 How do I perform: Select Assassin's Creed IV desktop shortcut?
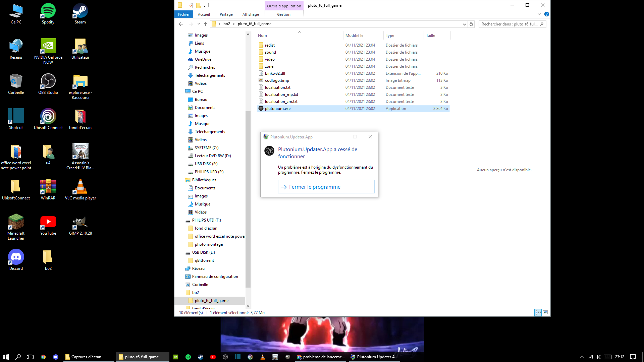[80, 157]
